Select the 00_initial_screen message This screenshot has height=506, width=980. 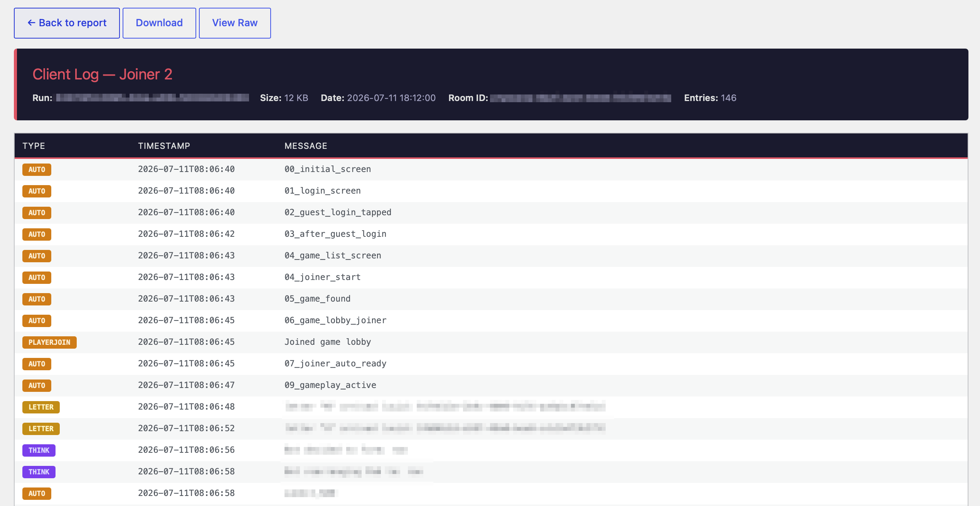[328, 169]
